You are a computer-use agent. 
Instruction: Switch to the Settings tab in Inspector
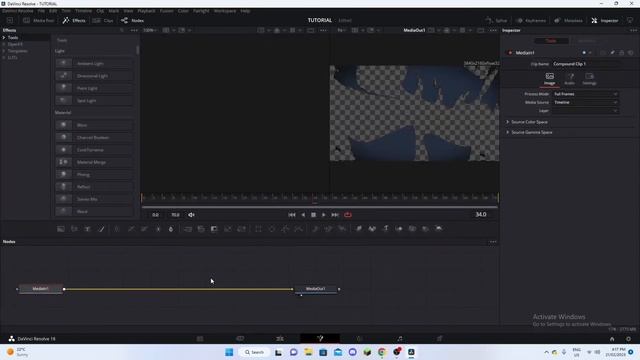tap(589, 79)
